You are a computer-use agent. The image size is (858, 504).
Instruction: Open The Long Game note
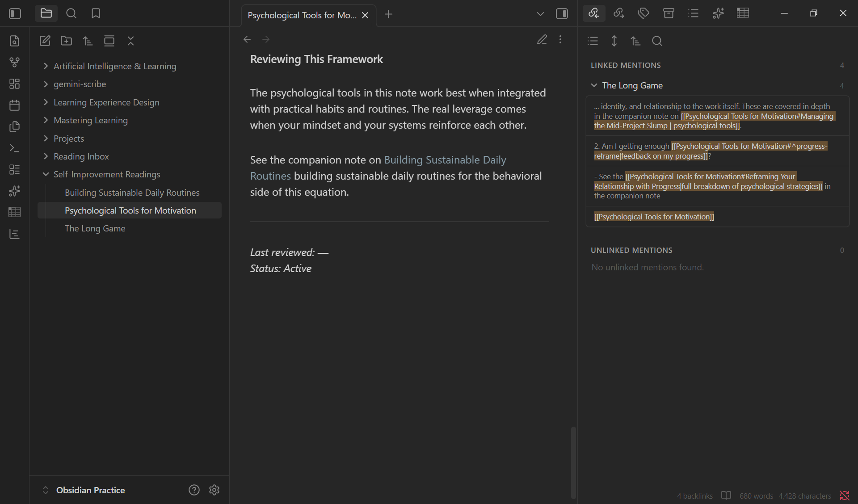[95, 228]
